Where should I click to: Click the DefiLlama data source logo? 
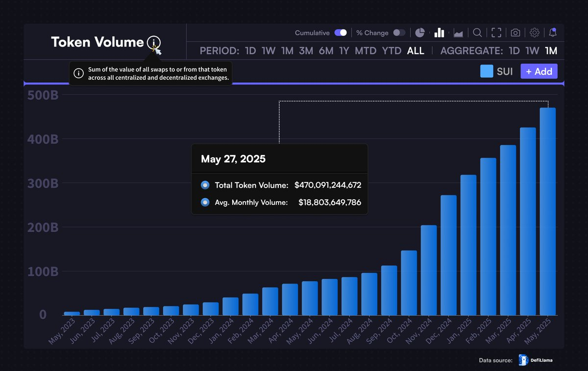point(522,360)
